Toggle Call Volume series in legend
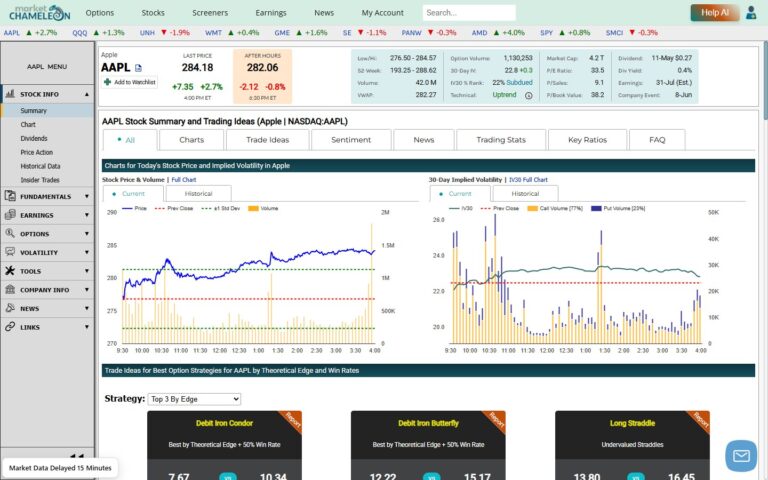Image resolution: width=768 pixels, height=480 pixels. click(x=555, y=208)
